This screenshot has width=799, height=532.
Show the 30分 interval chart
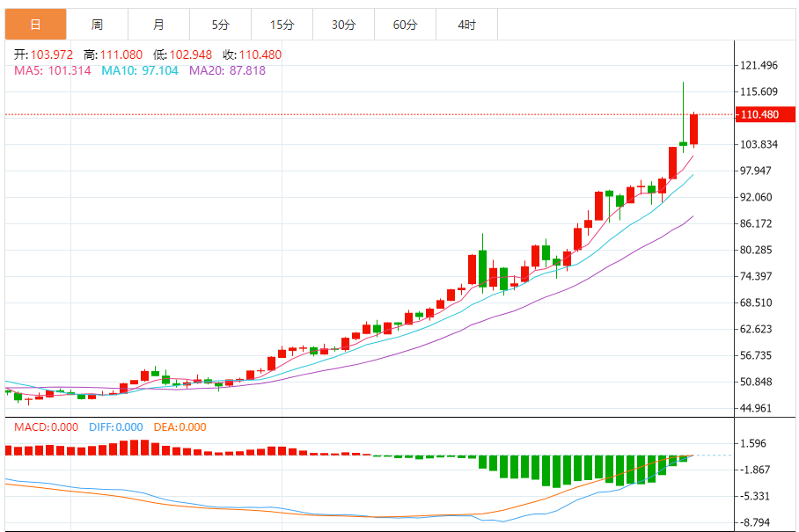click(343, 25)
